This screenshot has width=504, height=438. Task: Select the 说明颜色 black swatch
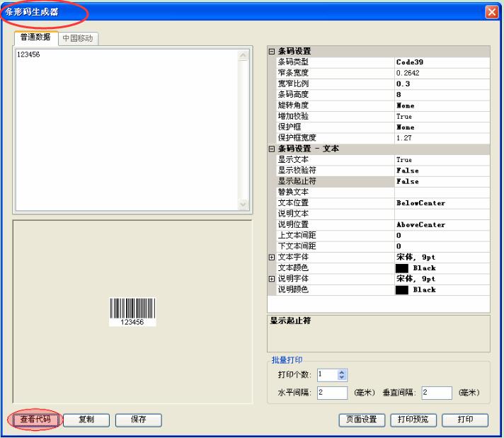[401, 290]
